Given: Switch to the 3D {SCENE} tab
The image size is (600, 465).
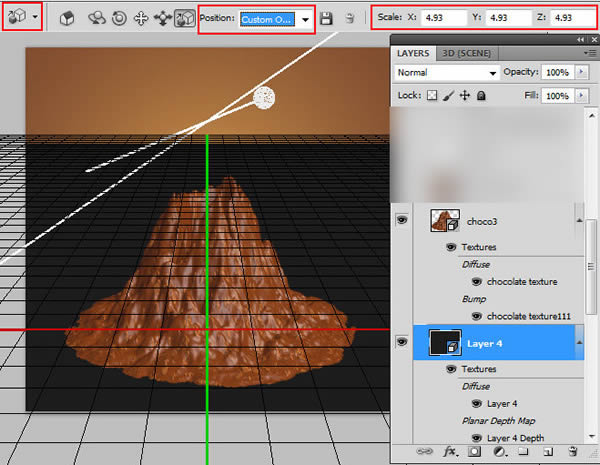Looking at the screenshot, I should (466, 53).
